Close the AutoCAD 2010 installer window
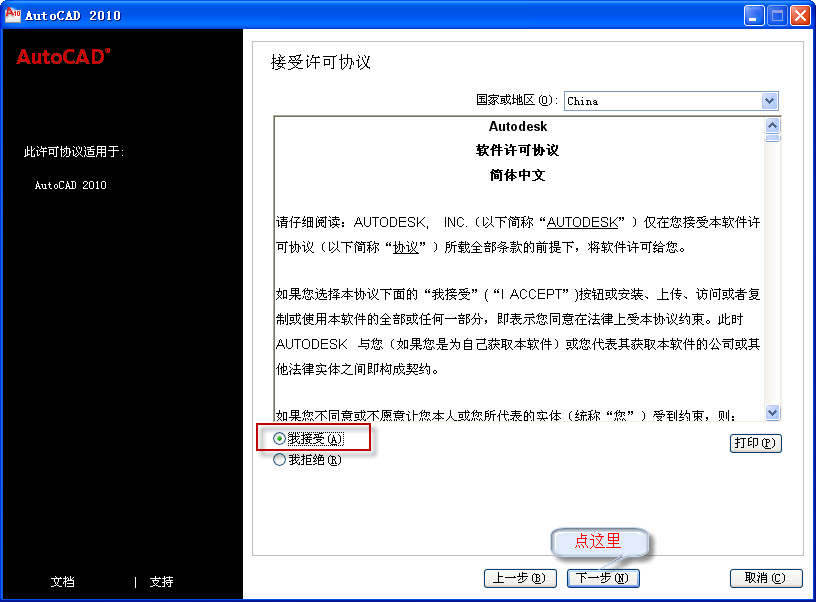 tap(800, 16)
